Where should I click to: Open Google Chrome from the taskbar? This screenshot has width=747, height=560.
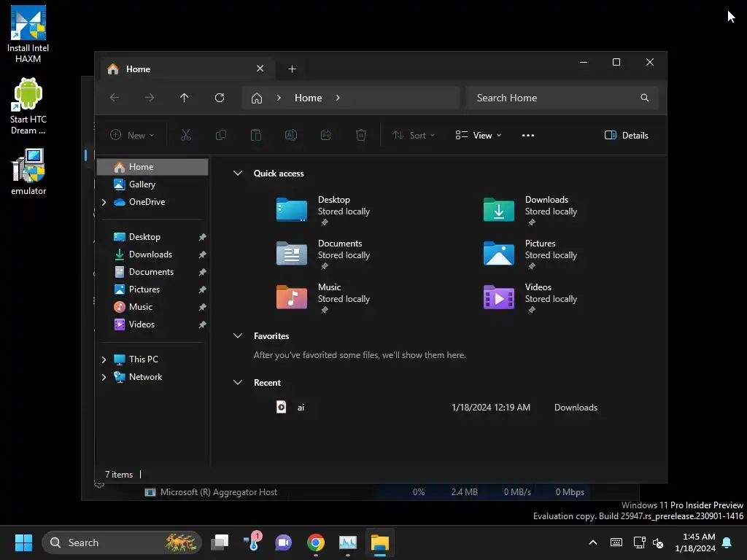[x=316, y=542]
